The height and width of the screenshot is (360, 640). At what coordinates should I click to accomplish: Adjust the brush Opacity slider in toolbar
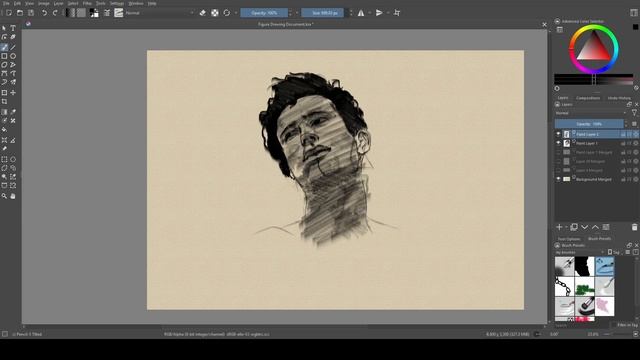click(x=264, y=13)
